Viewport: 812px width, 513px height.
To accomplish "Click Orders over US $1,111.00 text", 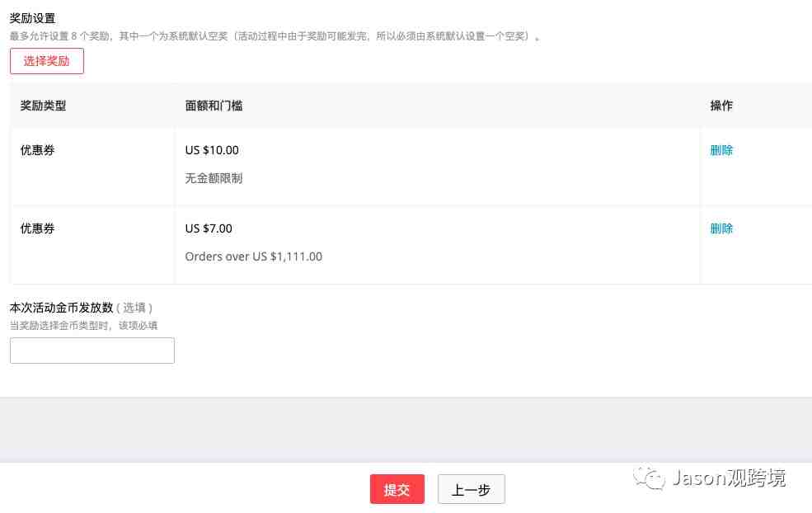I will [x=254, y=256].
